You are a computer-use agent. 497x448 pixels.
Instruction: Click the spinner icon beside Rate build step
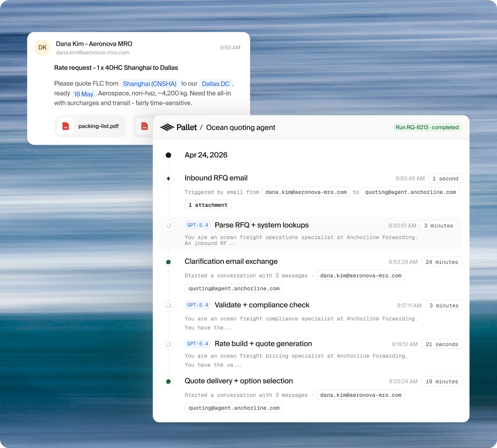pos(169,344)
